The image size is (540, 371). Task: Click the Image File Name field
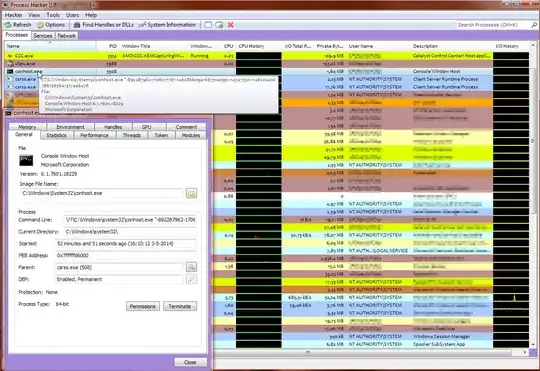tap(102, 193)
